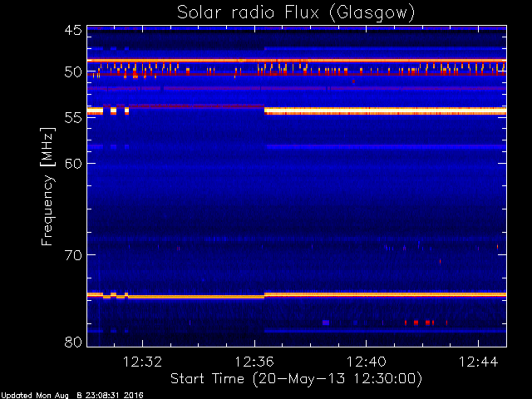The height and width of the screenshot is (399, 532).
Task: Click the '12:36' time tick label
Action: click(254, 362)
